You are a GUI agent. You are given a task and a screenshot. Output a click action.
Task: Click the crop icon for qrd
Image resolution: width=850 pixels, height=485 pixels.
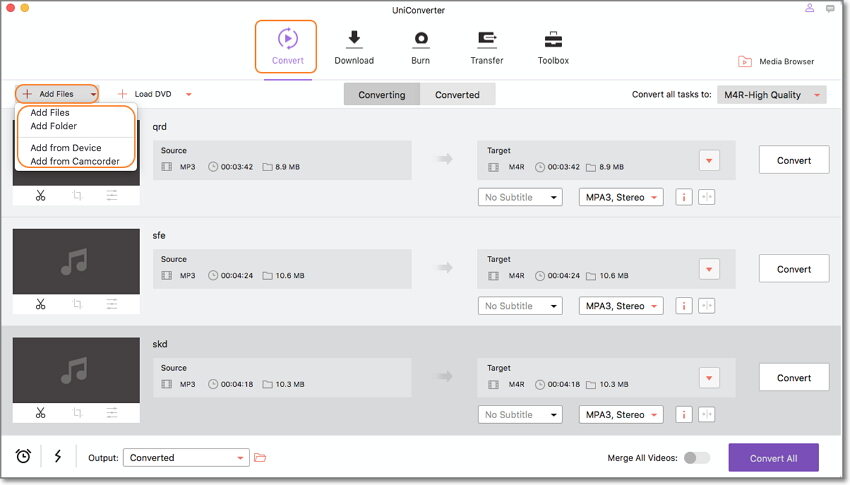click(76, 196)
